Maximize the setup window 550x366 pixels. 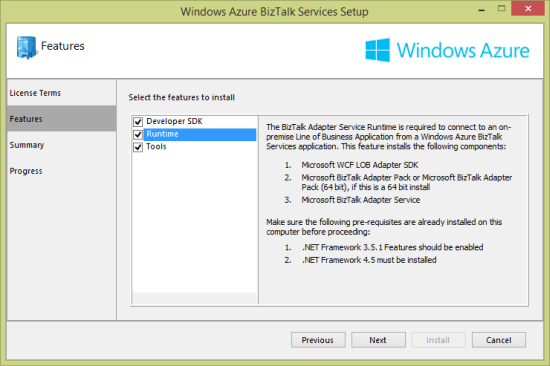point(502,9)
